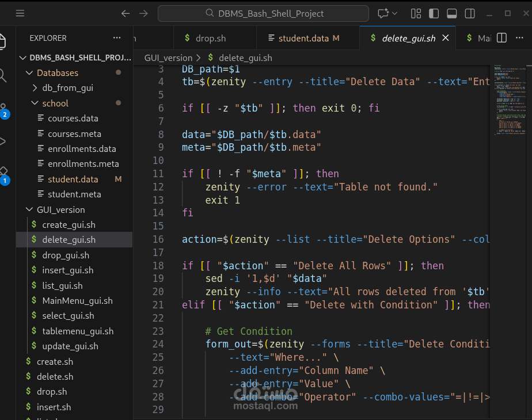This screenshot has width=532, height=420.
Task: Open the Search view in activity bar
Action: [3, 75]
